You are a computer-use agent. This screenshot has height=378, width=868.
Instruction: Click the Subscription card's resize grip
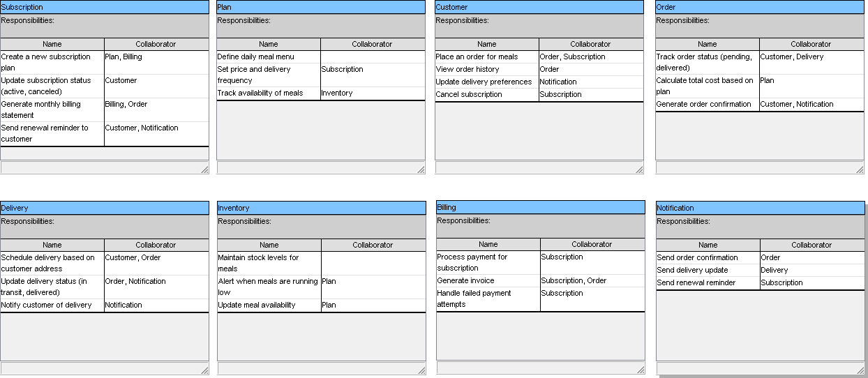coord(204,169)
